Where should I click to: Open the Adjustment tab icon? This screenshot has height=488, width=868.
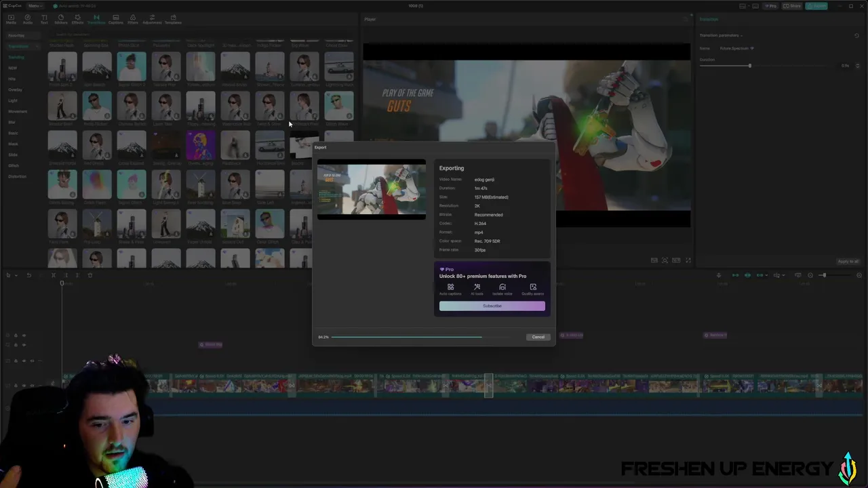click(x=152, y=19)
